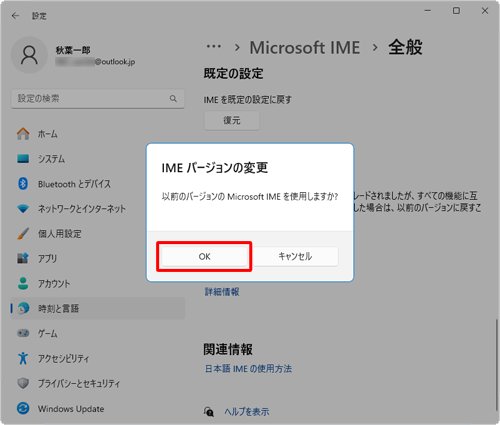
Task: Click the help icon beside ヘルプを表示
Action: pyautogui.click(x=209, y=412)
